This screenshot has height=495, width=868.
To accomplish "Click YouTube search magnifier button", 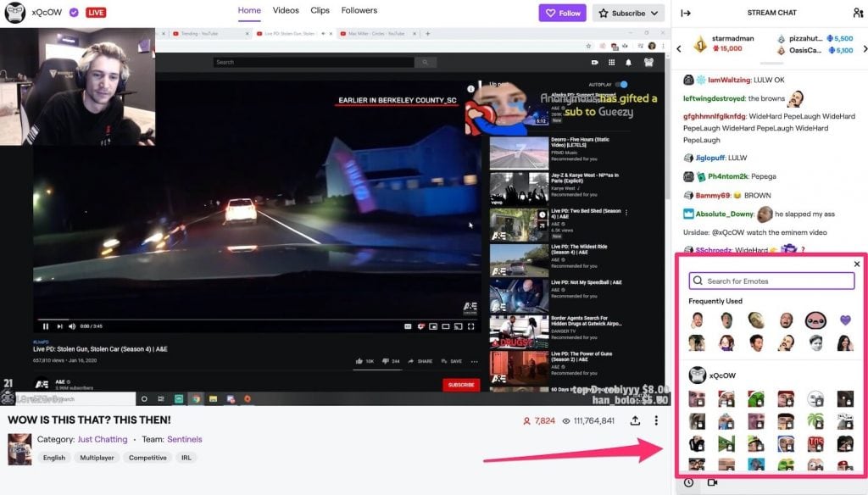I will (x=426, y=63).
